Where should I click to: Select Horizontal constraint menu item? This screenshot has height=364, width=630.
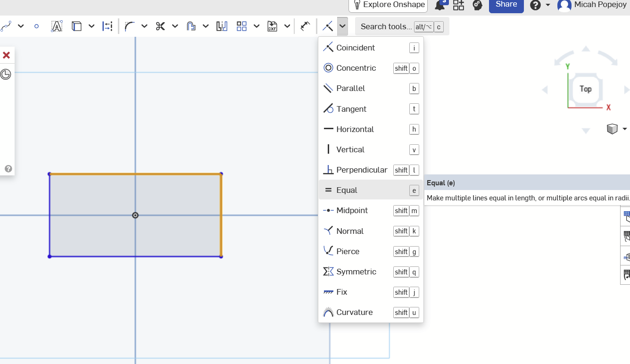pos(371,129)
